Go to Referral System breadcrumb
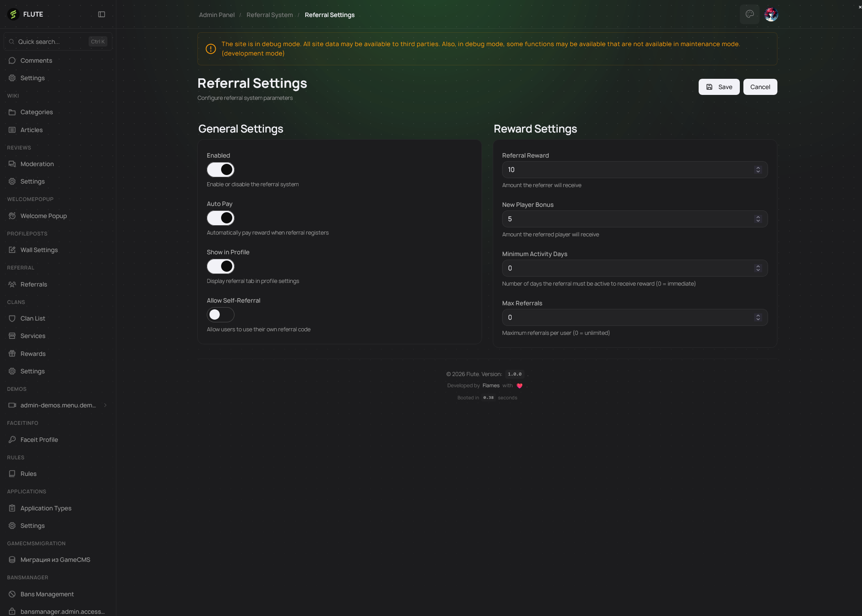This screenshot has width=862, height=616. [x=269, y=15]
